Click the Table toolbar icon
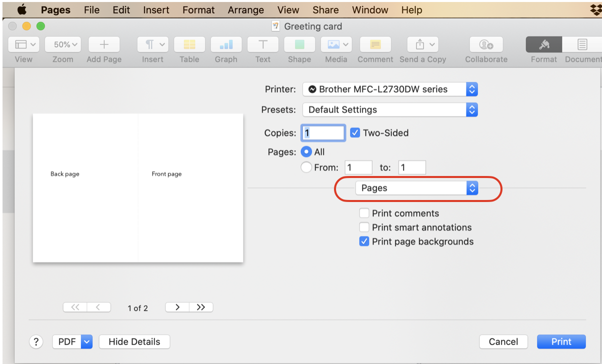Screen dimensions: 602x364 (189, 44)
